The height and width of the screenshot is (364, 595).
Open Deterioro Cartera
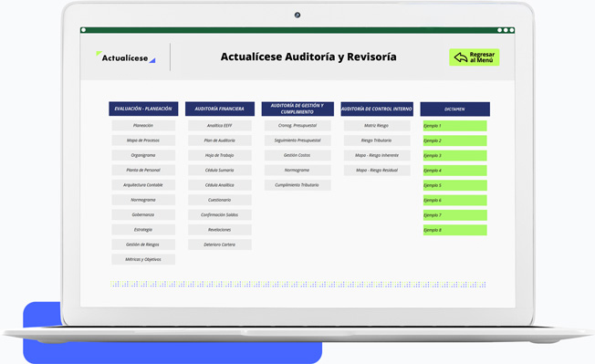220,244
